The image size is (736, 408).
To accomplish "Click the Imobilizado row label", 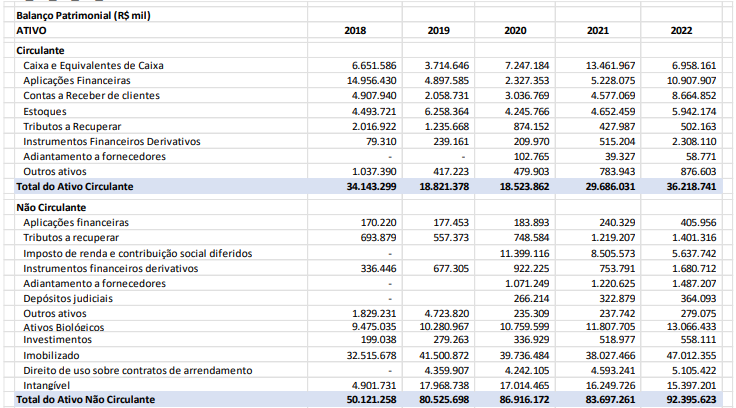I will pos(52,356).
